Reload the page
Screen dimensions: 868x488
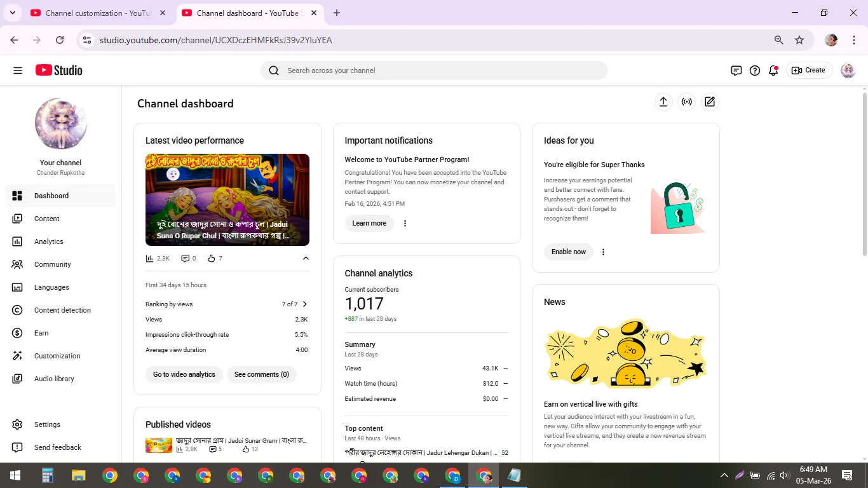(60, 40)
